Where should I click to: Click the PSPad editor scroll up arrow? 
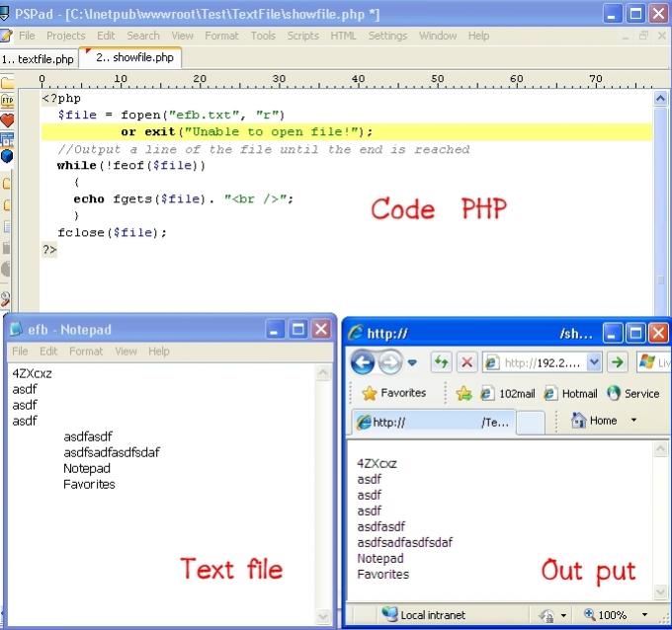[x=660, y=99]
